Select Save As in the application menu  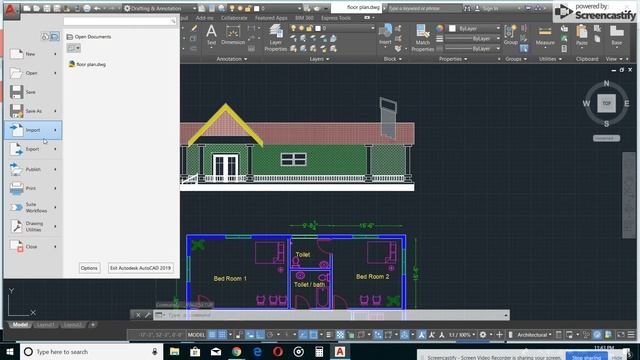click(33, 111)
